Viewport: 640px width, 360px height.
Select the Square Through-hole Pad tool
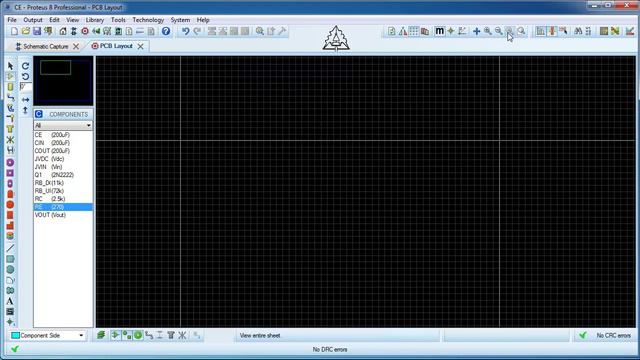coord(10,173)
